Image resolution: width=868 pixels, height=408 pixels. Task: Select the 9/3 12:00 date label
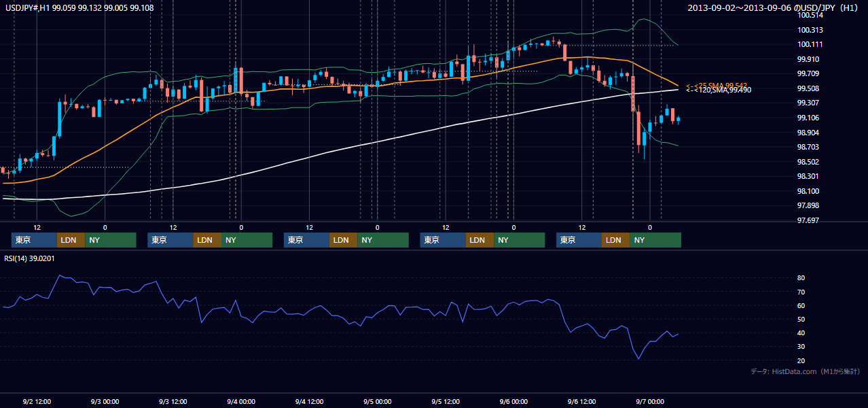[x=173, y=401]
